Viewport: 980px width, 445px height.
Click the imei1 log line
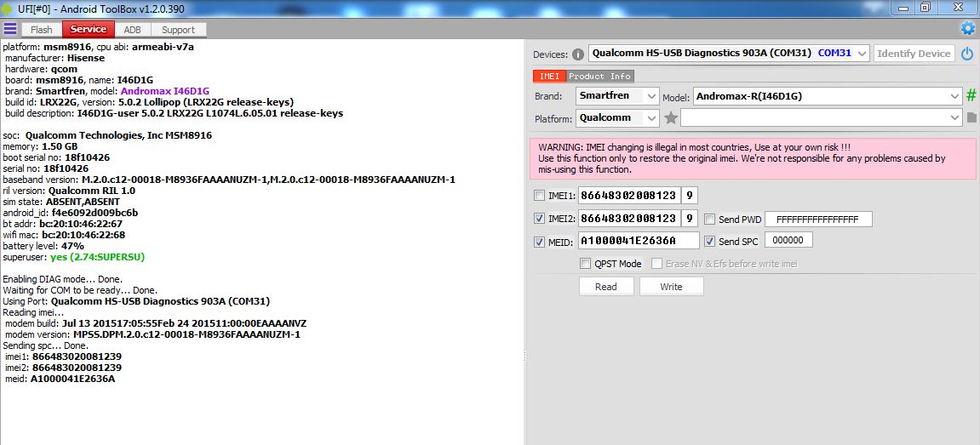[64, 357]
